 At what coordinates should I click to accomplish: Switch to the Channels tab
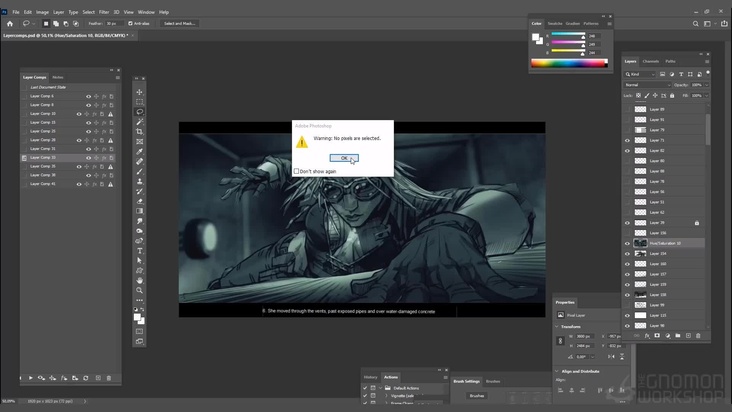(651, 61)
